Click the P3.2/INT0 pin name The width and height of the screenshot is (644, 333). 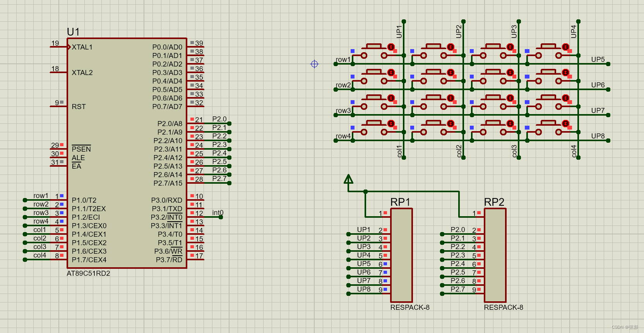pos(166,217)
